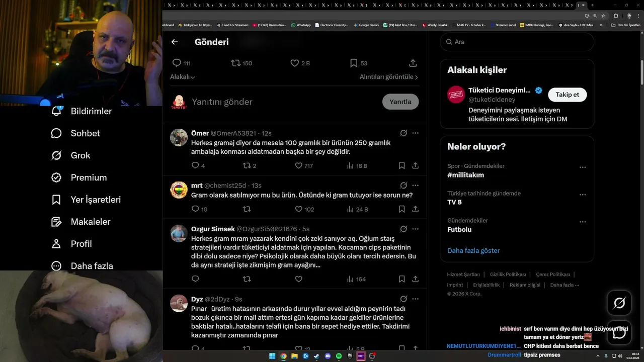Click Daha fazla göster link
Viewport: 644px width, 362px height.
click(x=473, y=250)
